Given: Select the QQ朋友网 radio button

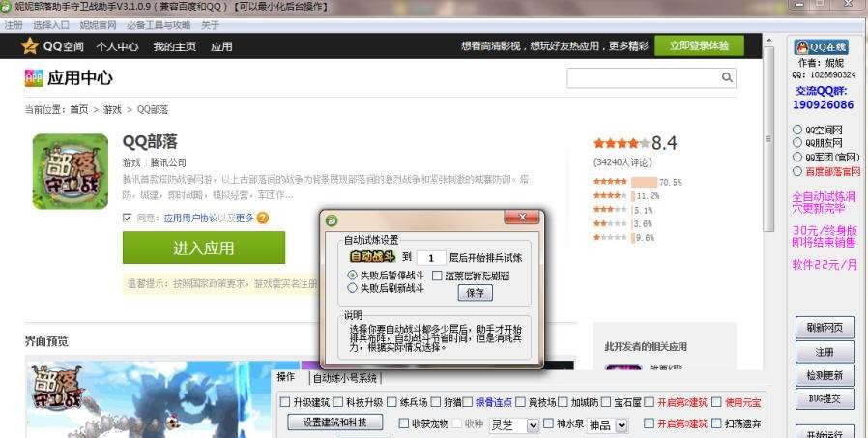Looking at the screenshot, I should [797, 143].
